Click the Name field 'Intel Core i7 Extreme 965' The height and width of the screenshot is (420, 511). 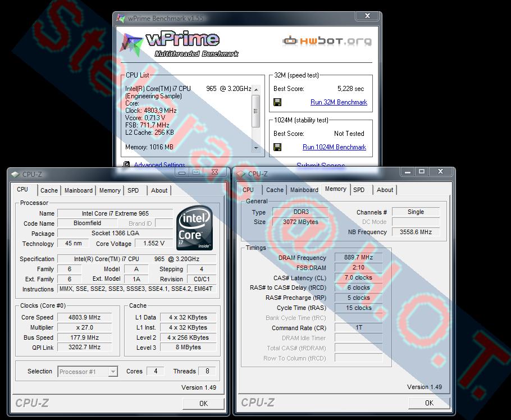[x=115, y=214]
